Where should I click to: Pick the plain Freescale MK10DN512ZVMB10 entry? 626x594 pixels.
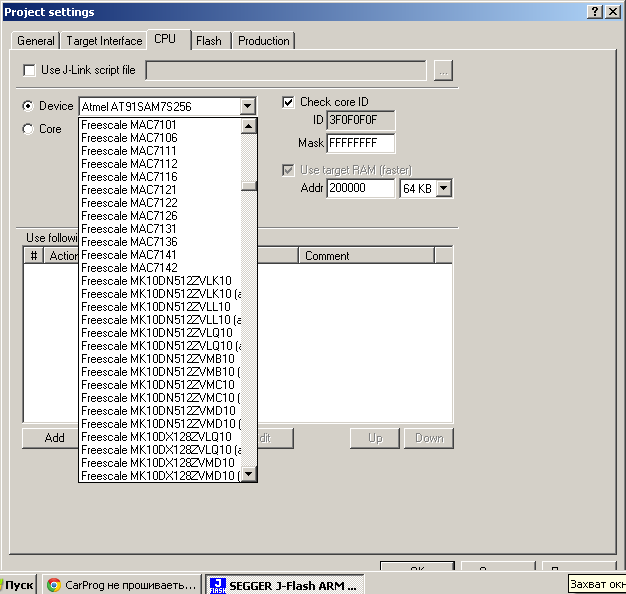tap(160, 359)
